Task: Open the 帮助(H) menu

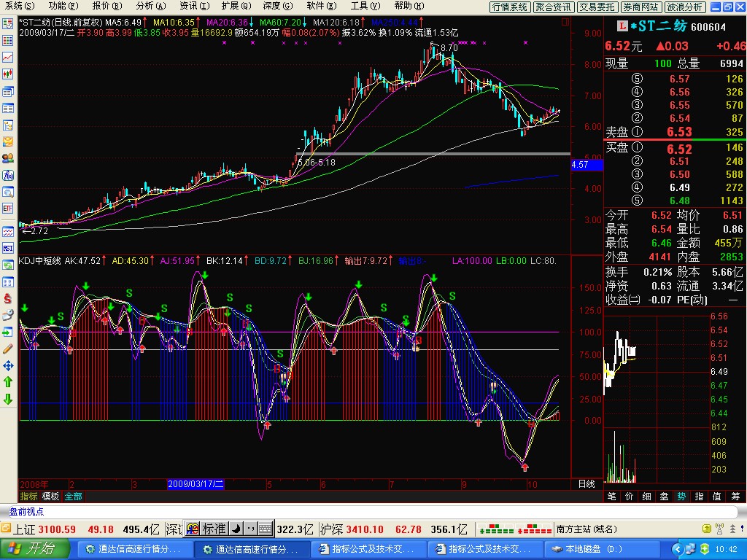Action: (x=409, y=6)
